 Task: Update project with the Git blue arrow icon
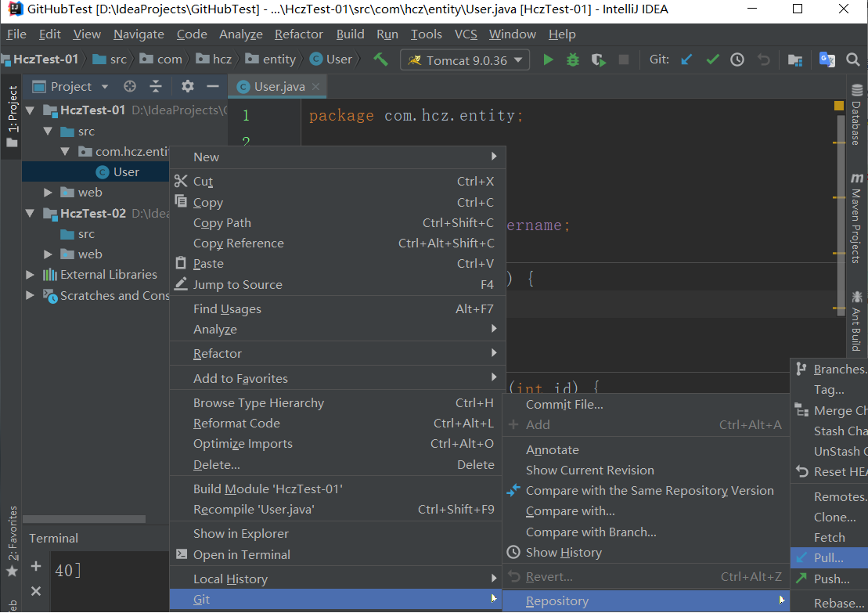[686, 59]
